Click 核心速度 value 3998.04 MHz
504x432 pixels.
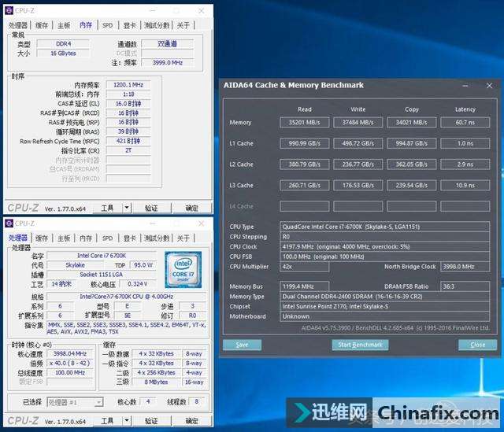tap(70, 353)
